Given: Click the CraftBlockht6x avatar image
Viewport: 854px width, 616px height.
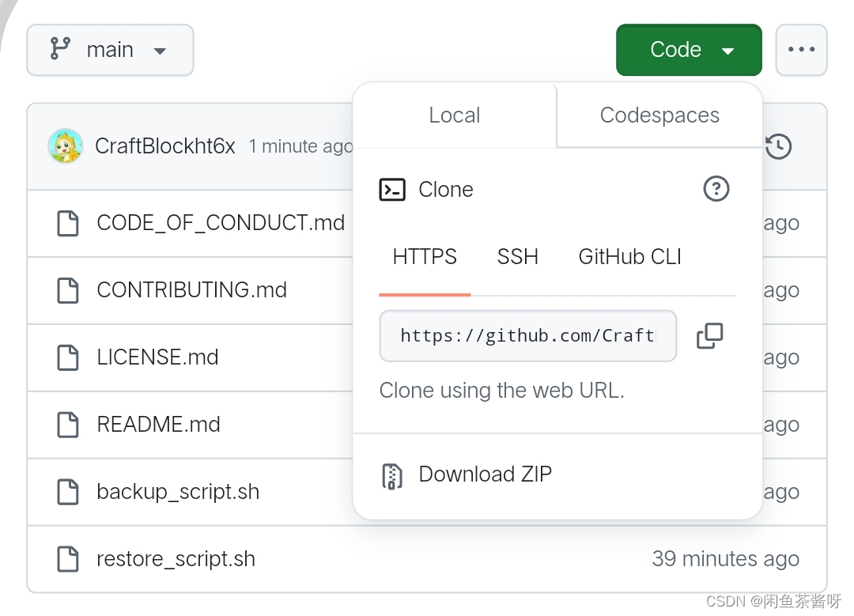Looking at the screenshot, I should click(x=66, y=146).
